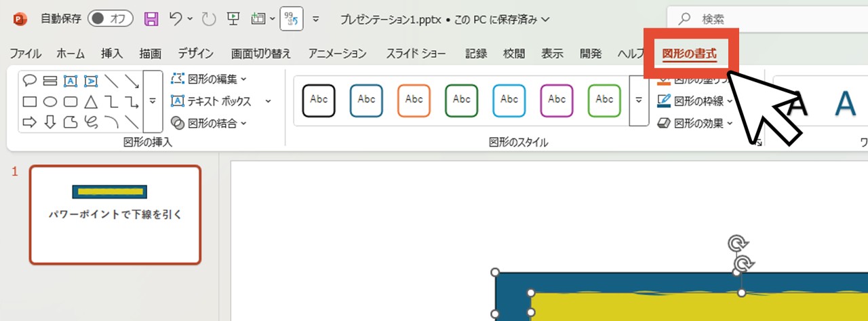This screenshot has width=868, height=321.
Task: Go to the デザイン tab
Action: tap(196, 54)
